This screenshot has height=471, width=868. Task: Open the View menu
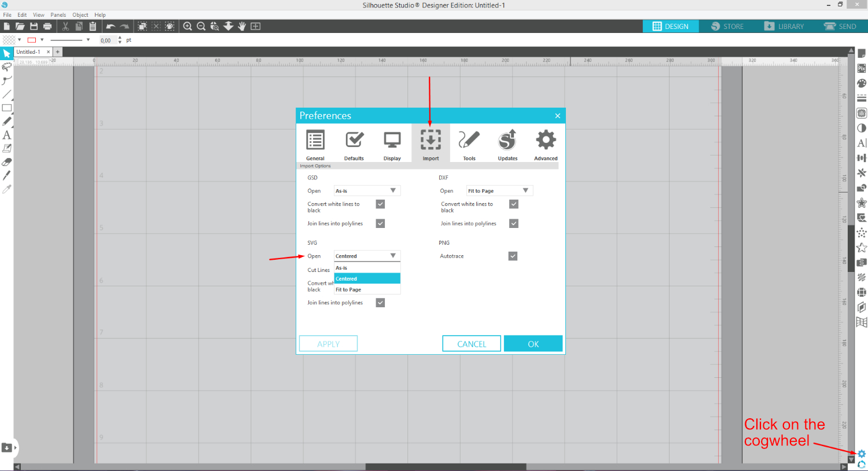click(39, 15)
